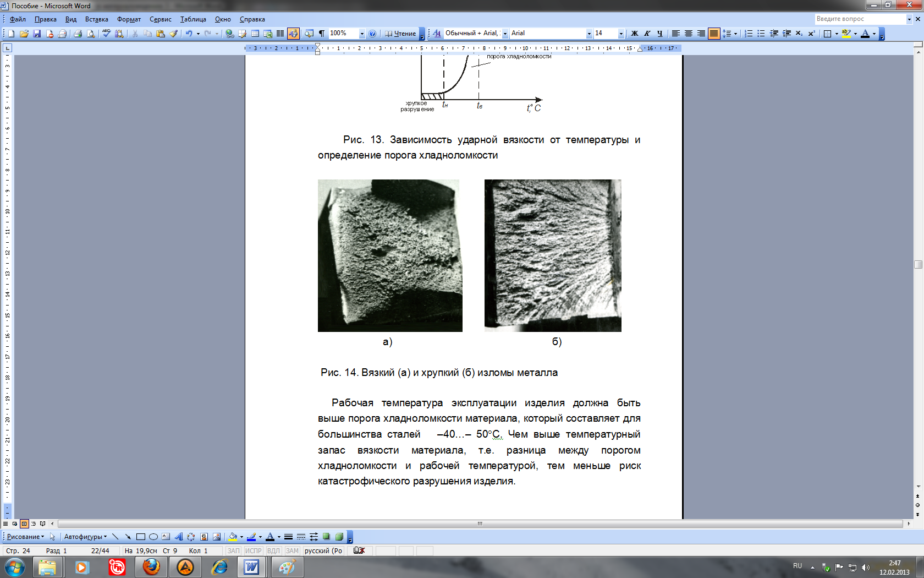Open the Автофигуры shapes button
The height and width of the screenshot is (578, 924).
(x=85, y=537)
